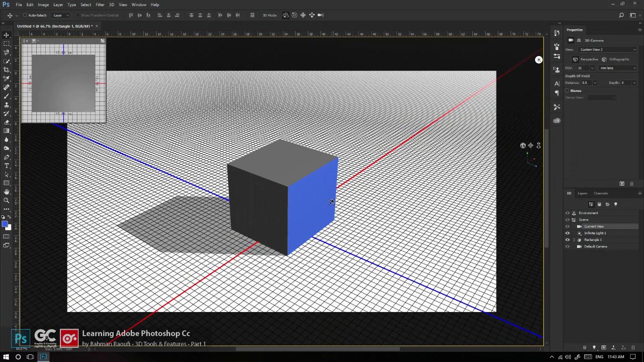Select the Pen tool

[x=7, y=157]
